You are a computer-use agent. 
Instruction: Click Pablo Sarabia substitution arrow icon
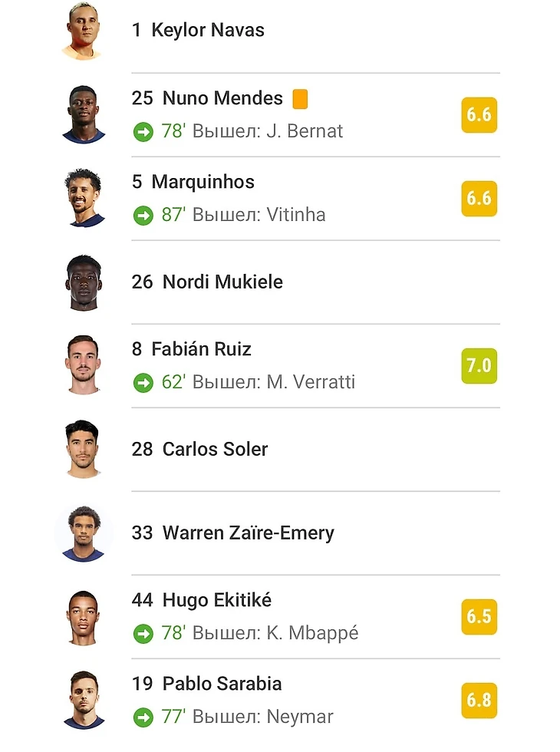(143, 717)
